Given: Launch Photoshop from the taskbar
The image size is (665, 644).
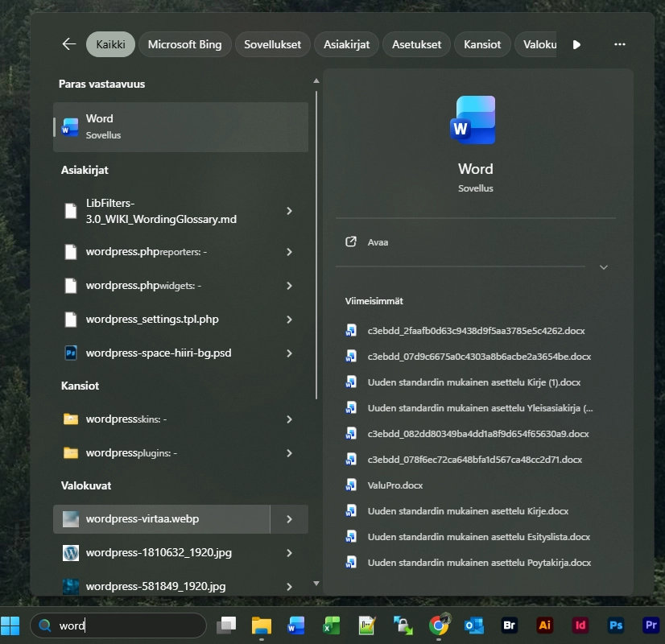Looking at the screenshot, I should pos(616,625).
